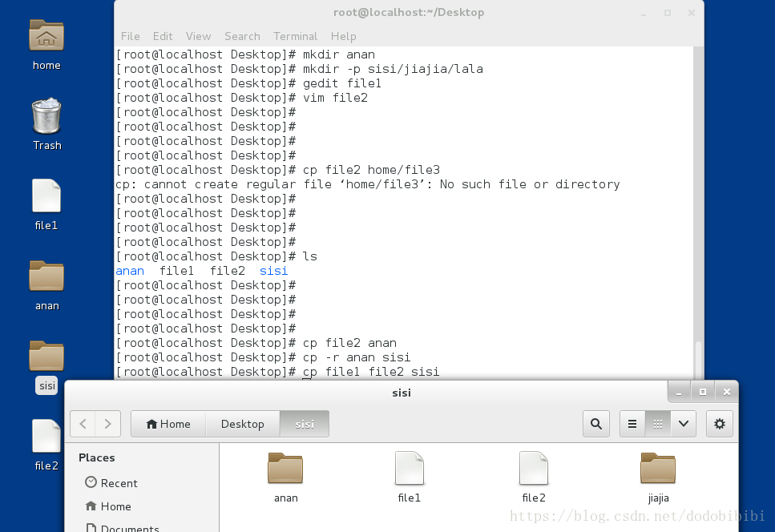
Task: Switch file manager to grid view
Action: 658,424
